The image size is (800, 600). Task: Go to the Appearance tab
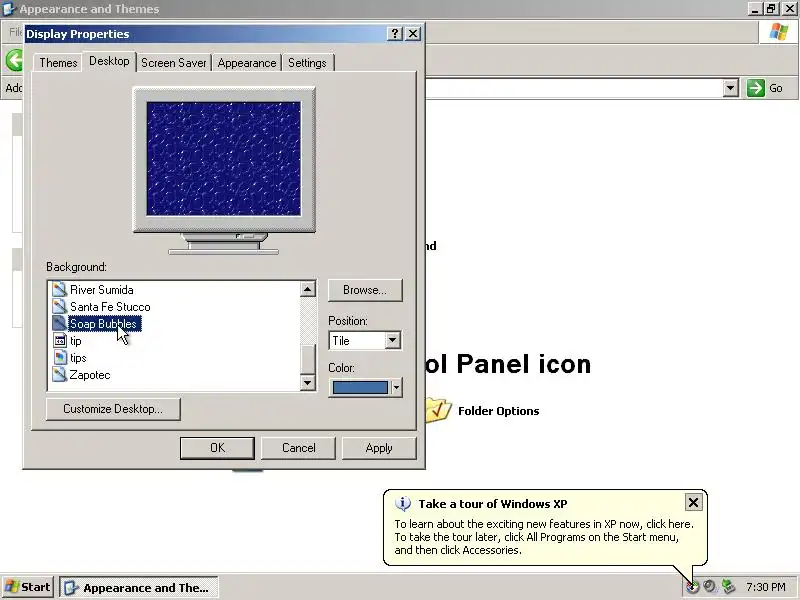click(247, 63)
